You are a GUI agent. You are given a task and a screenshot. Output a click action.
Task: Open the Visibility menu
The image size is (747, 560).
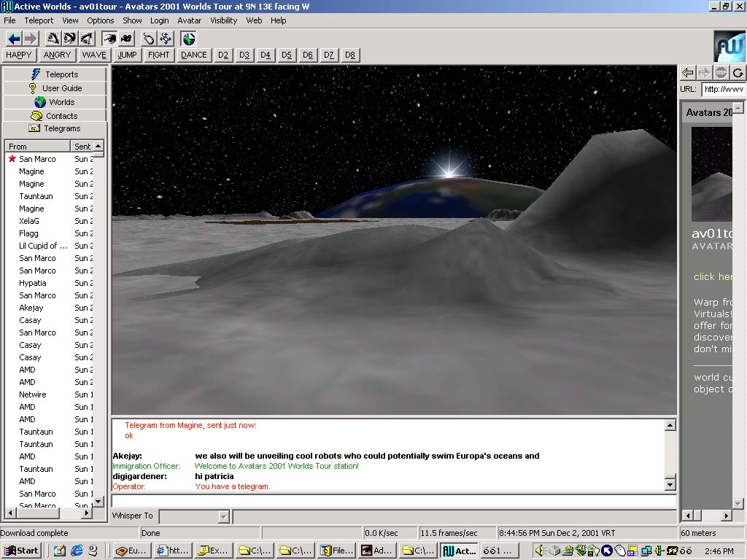click(x=223, y=20)
